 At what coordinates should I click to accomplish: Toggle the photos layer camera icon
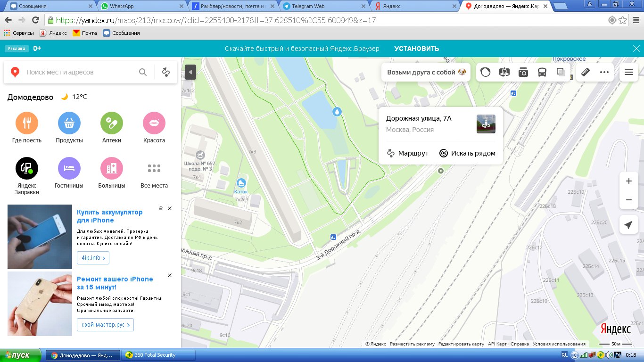tap(523, 72)
